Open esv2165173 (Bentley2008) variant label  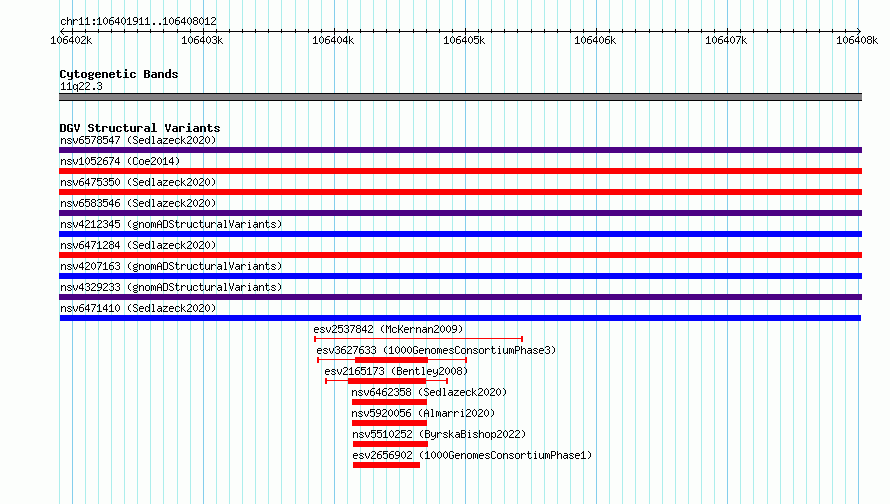click(396, 371)
